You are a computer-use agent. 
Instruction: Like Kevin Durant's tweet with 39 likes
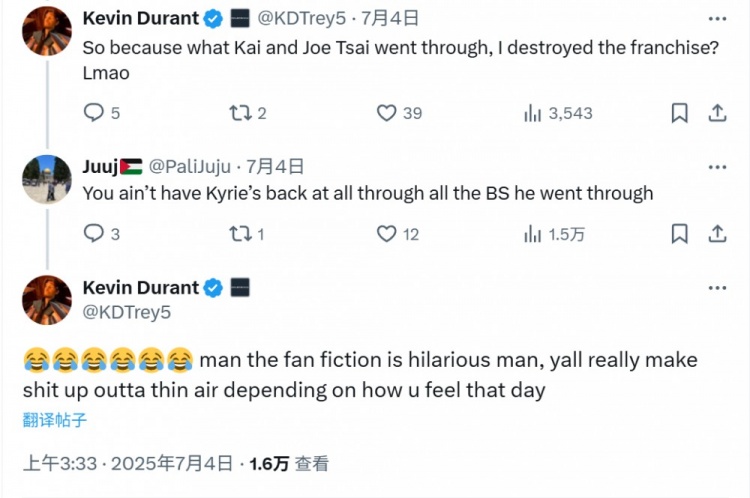387,113
